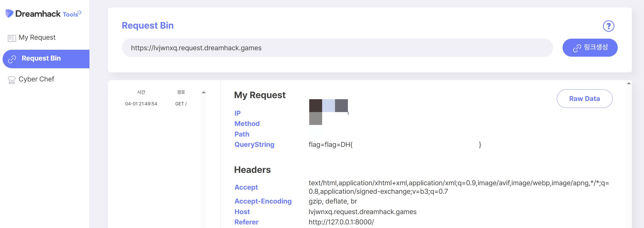The width and height of the screenshot is (644, 228).
Task: Click the request list scroll-up arrow
Action: coord(204,92)
